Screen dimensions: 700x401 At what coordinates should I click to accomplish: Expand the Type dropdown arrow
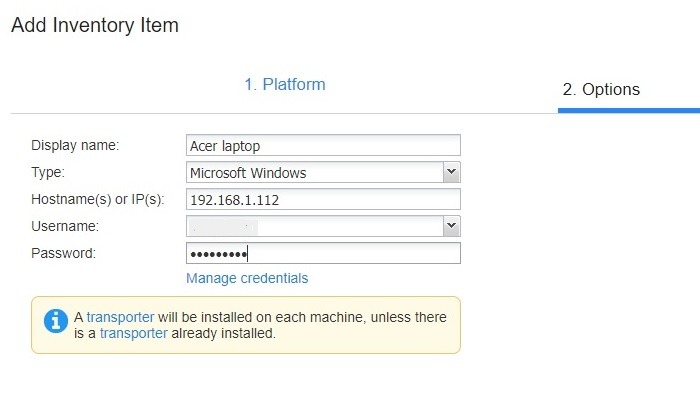pyautogui.click(x=451, y=173)
